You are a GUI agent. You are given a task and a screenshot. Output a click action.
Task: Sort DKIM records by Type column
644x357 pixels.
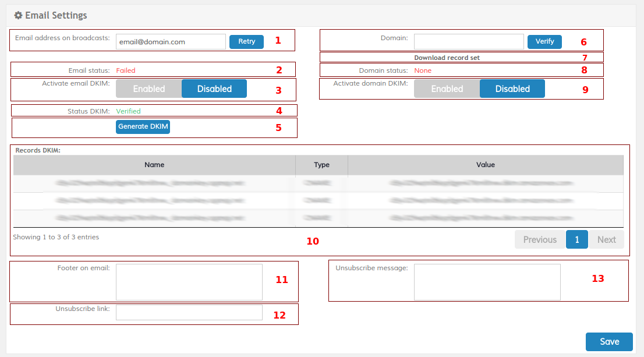pyautogui.click(x=321, y=165)
